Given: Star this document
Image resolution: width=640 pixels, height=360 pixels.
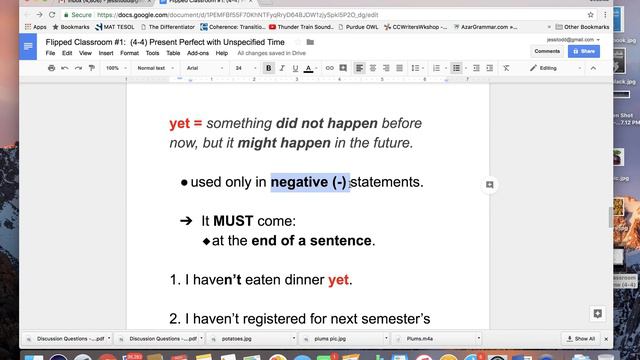Looking at the screenshot, I should [x=298, y=42].
